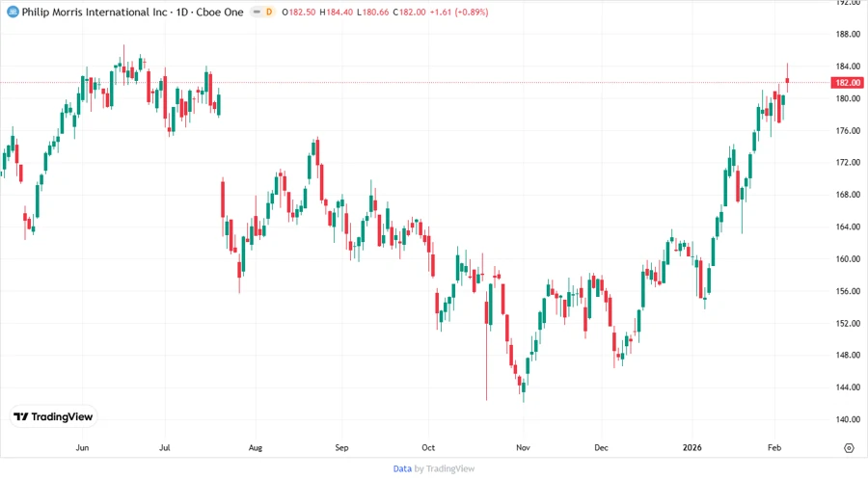Click the Sep label on time axis
Screen dimensions: 868x480
point(341,447)
